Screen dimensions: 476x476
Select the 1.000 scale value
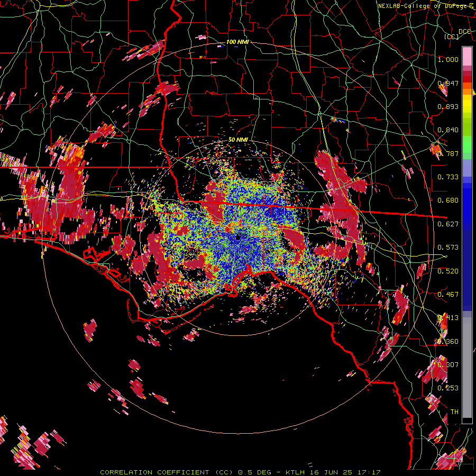tap(448, 59)
